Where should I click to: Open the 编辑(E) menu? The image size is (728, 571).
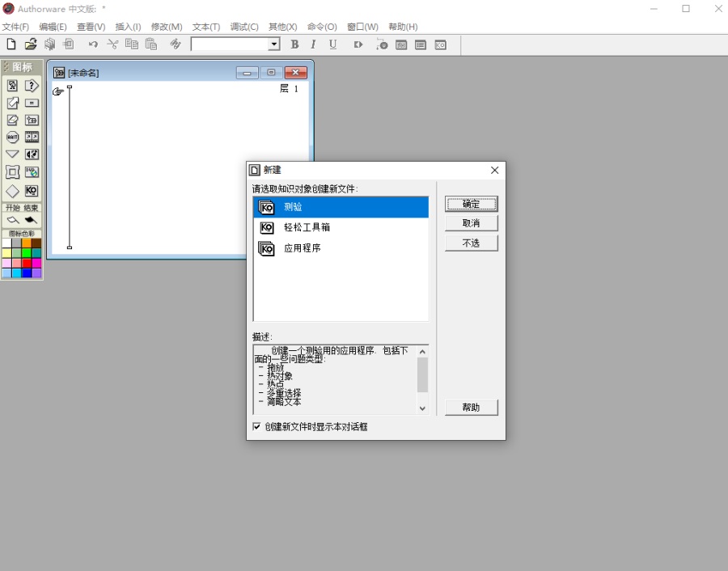[x=53, y=27]
